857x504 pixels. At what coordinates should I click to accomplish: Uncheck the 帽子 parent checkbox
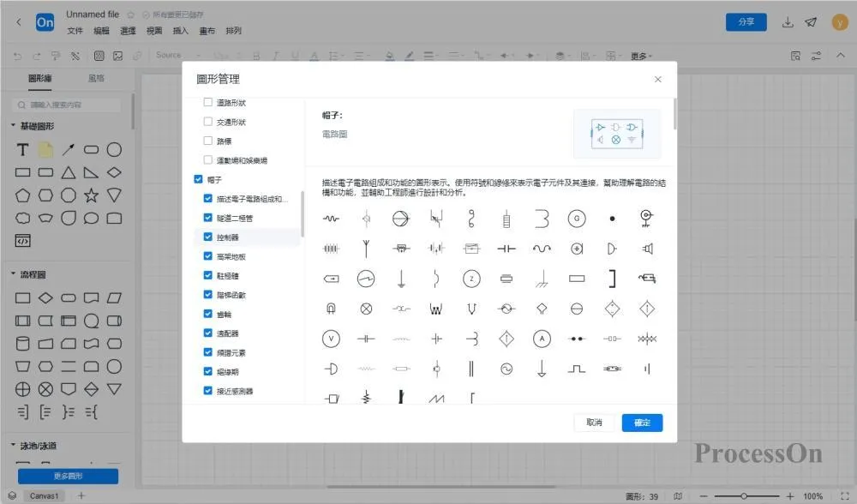coord(199,179)
